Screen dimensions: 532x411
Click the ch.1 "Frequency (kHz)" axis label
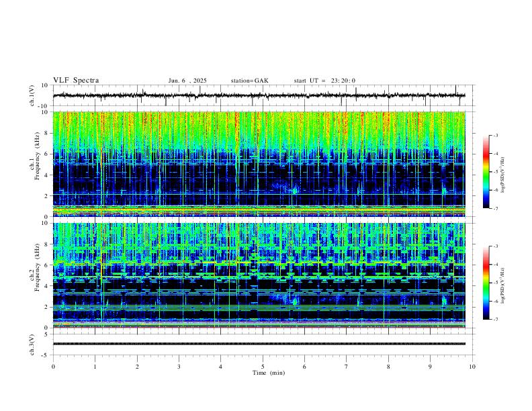pyautogui.click(x=37, y=156)
